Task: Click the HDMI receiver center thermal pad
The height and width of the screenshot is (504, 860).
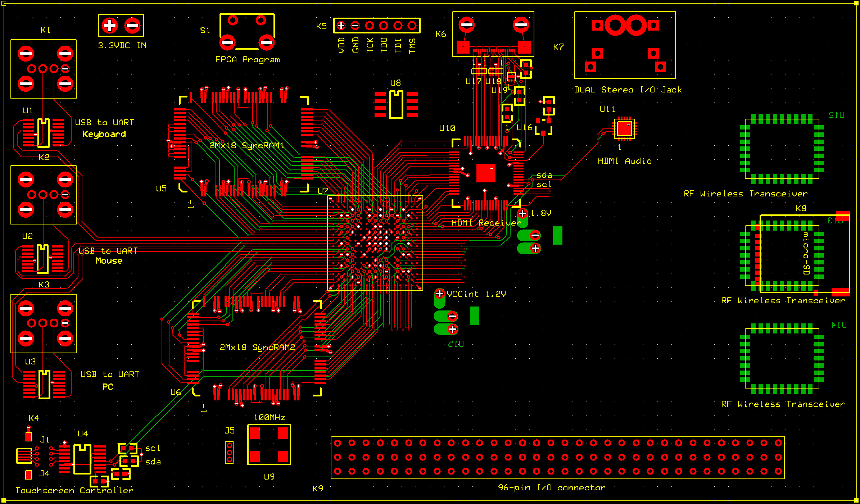Action: click(486, 173)
